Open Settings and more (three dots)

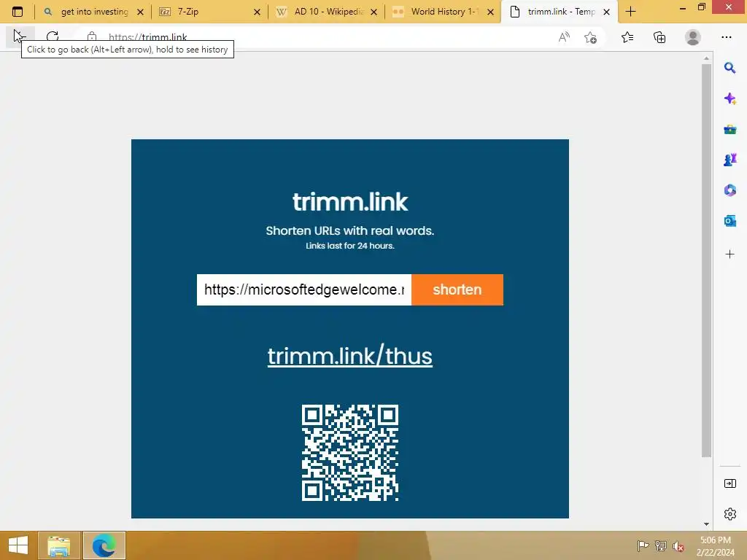pyautogui.click(x=726, y=37)
